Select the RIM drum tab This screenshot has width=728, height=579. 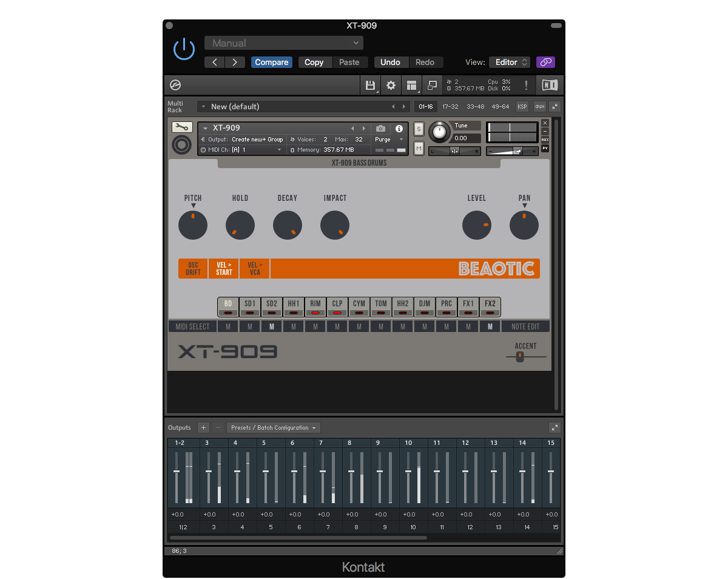tap(315, 306)
